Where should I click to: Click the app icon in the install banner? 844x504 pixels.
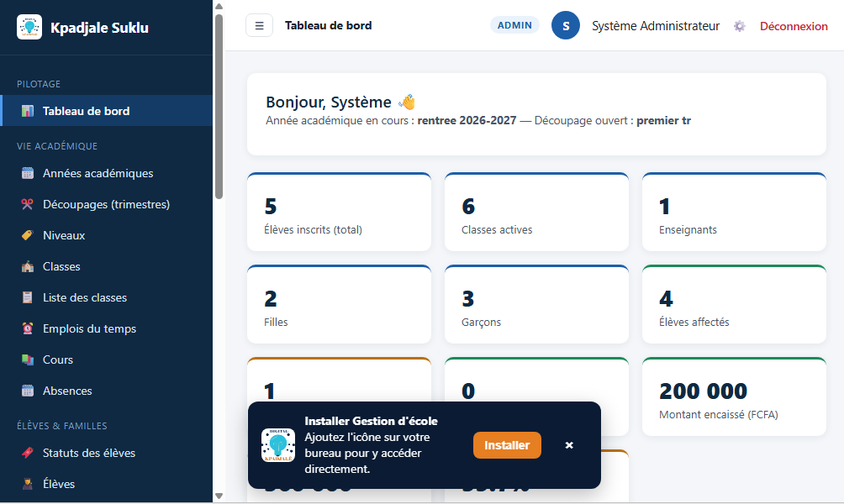point(278,445)
